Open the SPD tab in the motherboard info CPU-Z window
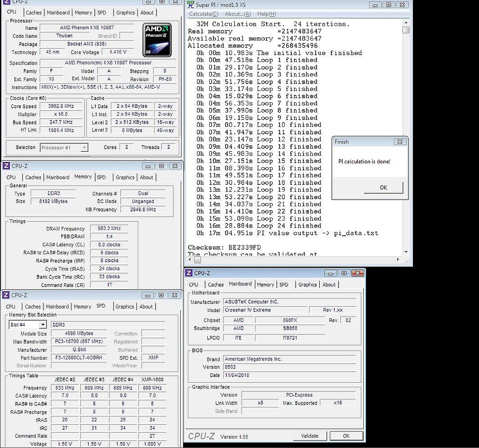This screenshot has width=479, height=448. [x=284, y=285]
